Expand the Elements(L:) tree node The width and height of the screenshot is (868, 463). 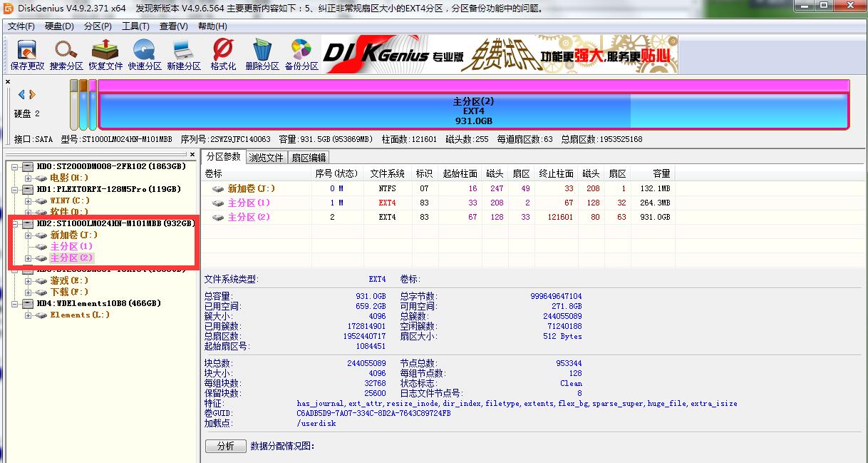(29, 315)
